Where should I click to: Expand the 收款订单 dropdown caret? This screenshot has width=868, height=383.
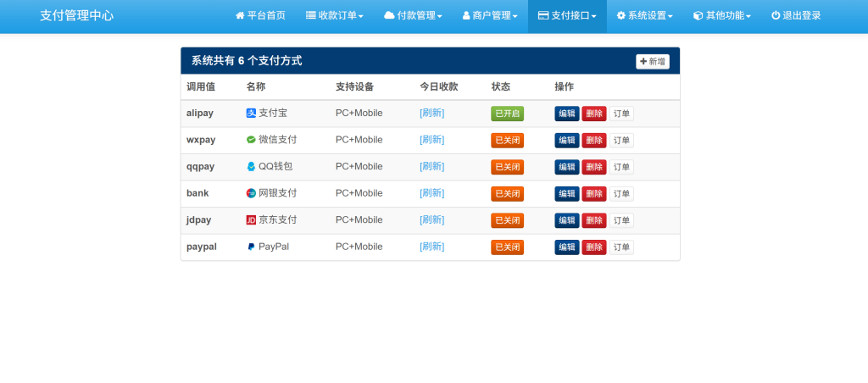(361, 17)
